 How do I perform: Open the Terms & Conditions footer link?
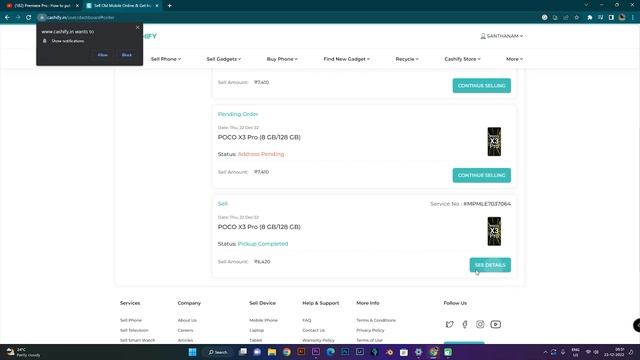click(376, 320)
